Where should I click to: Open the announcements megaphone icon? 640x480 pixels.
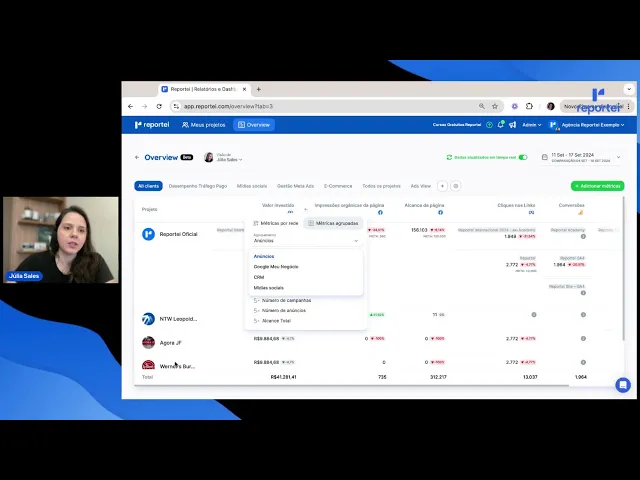point(512,125)
